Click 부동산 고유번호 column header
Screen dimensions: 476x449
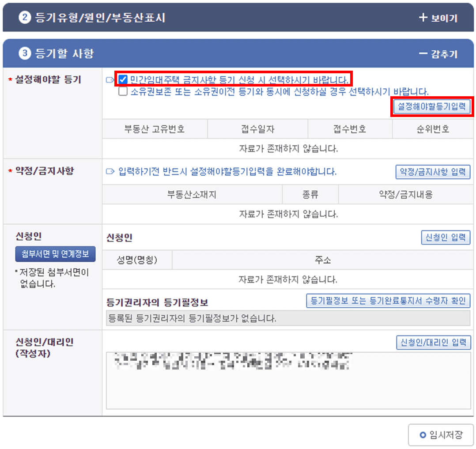[x=155, y=129]
